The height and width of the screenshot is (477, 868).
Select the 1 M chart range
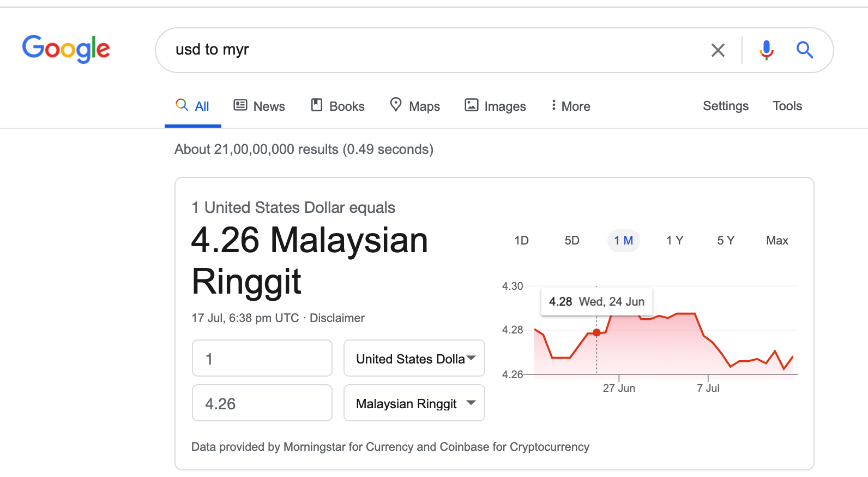[x=623, y=241]
